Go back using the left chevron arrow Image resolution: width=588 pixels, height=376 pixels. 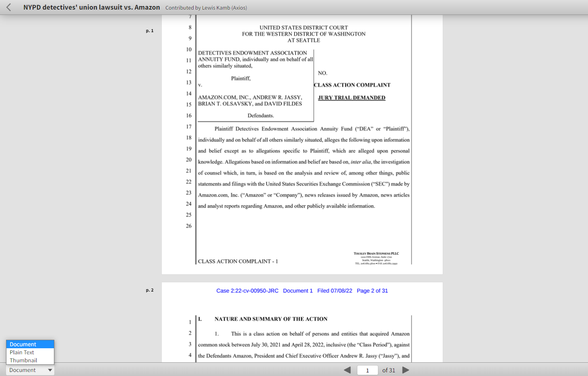tap(8, 7)
